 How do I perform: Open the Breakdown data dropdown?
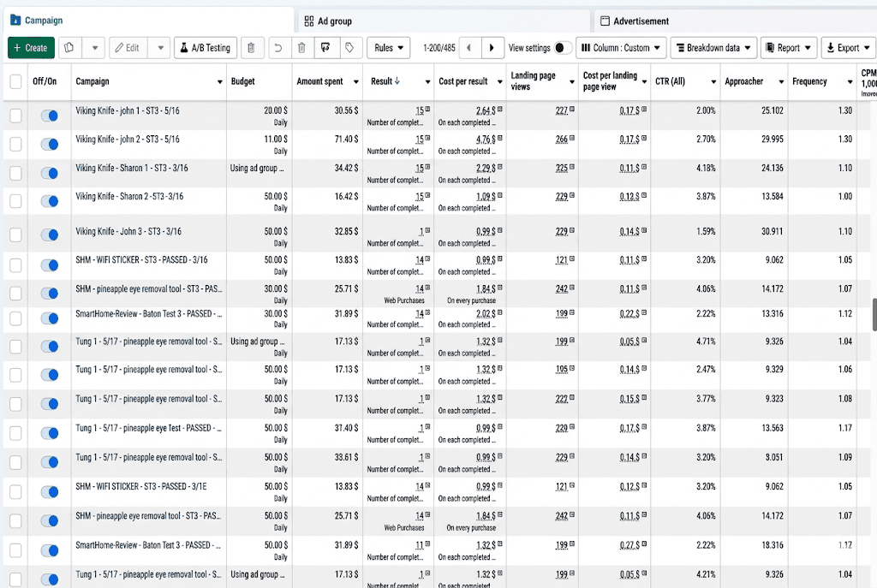coord(713,48)
